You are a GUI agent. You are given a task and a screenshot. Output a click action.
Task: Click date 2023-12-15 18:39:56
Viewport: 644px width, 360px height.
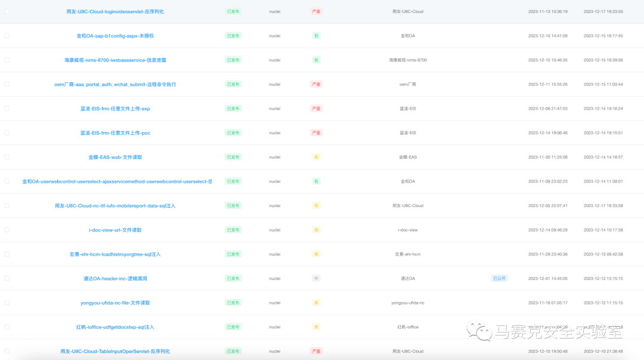(x=603, y=60)
